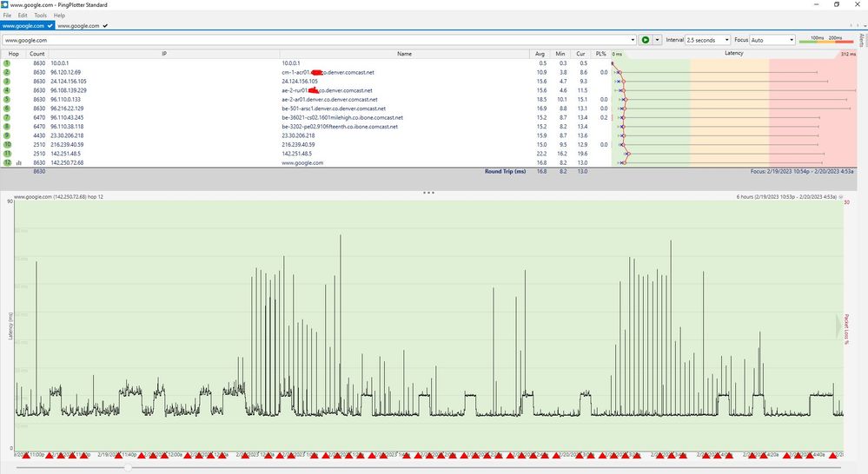This screenshot has width=868, height=474.
Task: Open the Edit menu
Action: (x=23, y=16)
